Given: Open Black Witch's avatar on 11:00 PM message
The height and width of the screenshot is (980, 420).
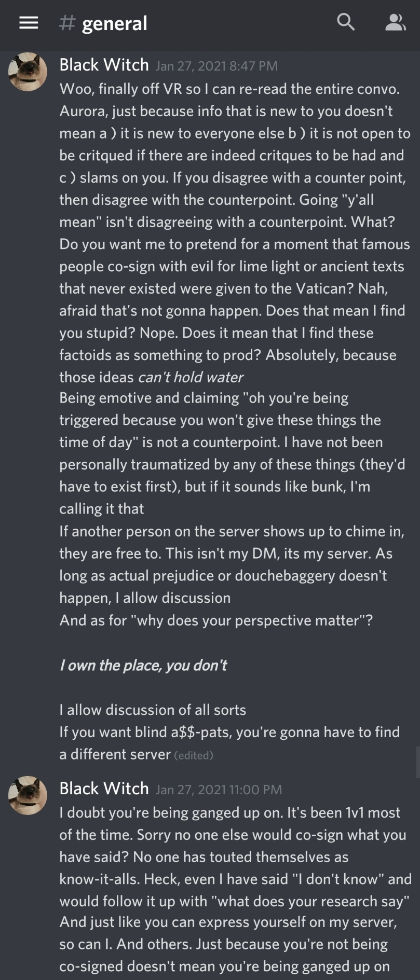Looking at the screenshot, I should (x=28, y=795).
